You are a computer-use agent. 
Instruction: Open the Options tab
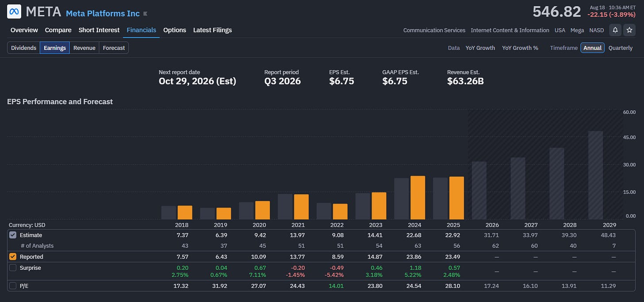pos(175,30)
